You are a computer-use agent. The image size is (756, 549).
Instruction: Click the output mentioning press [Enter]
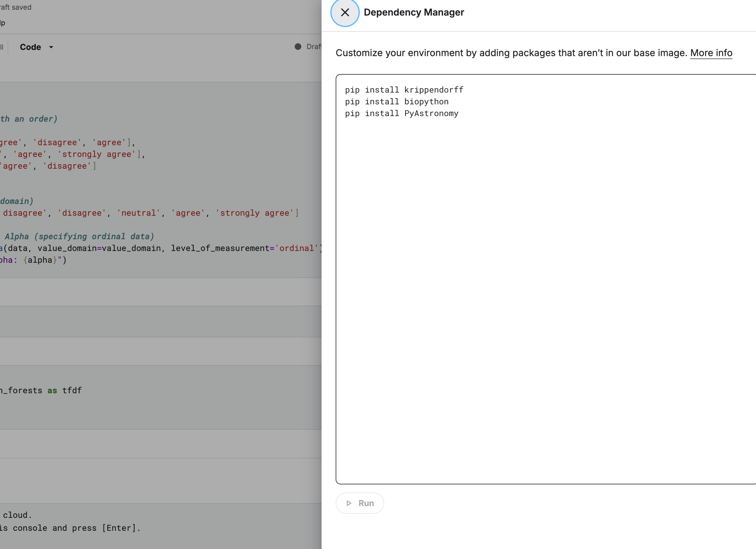click(70, 528)
